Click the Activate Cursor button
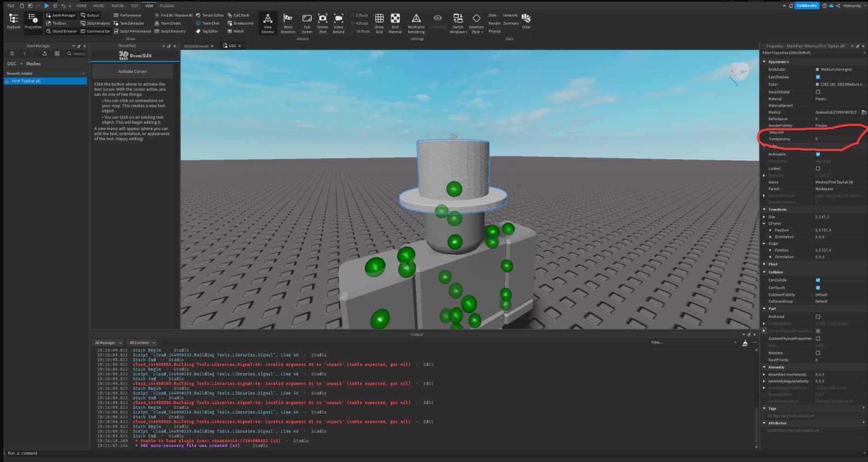 132,72
